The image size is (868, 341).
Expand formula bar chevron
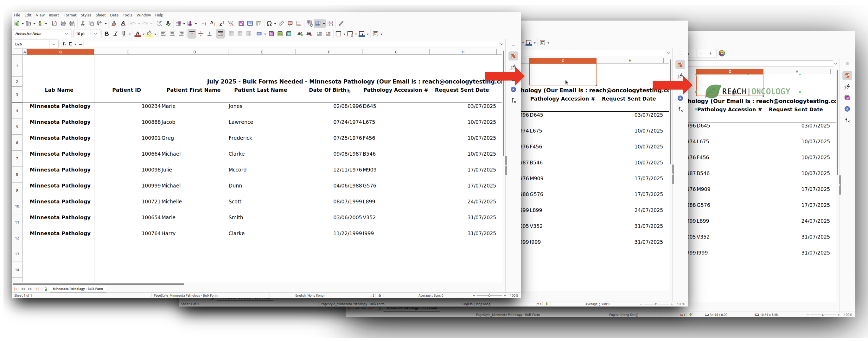501,44
